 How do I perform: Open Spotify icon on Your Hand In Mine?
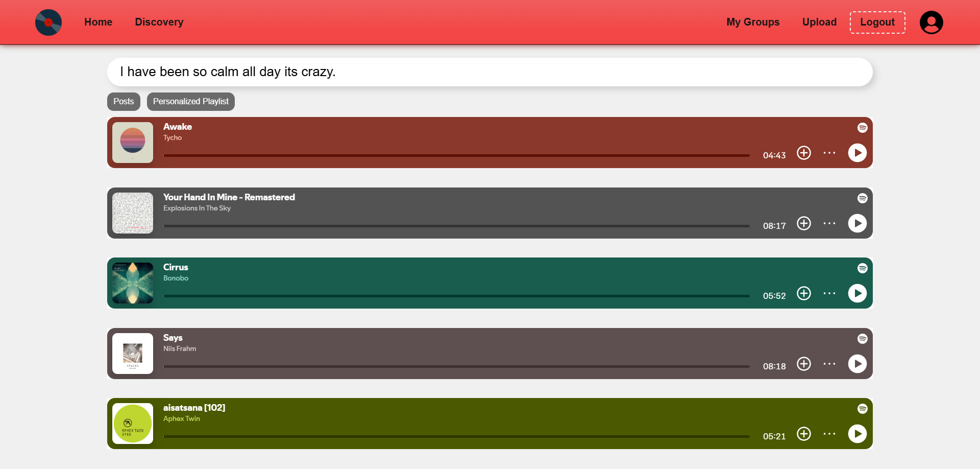point(863,198)
